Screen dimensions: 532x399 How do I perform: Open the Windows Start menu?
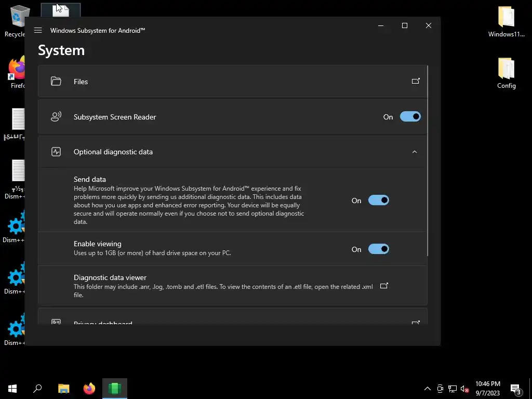tap(12, 389)
